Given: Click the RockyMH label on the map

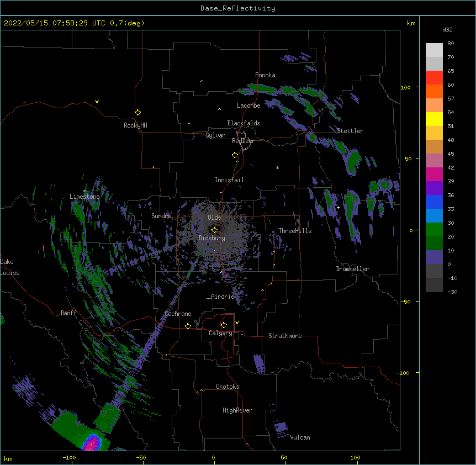Looking at the screenshot, I should 135,125.
